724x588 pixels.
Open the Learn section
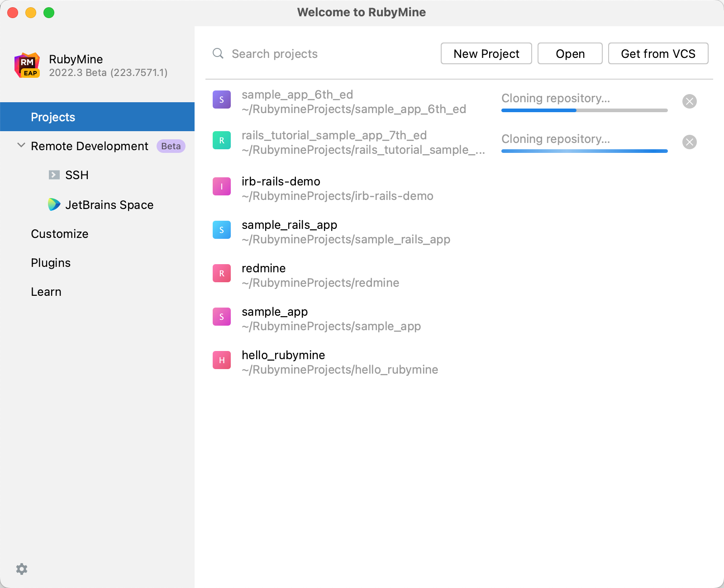coord(46,292)
